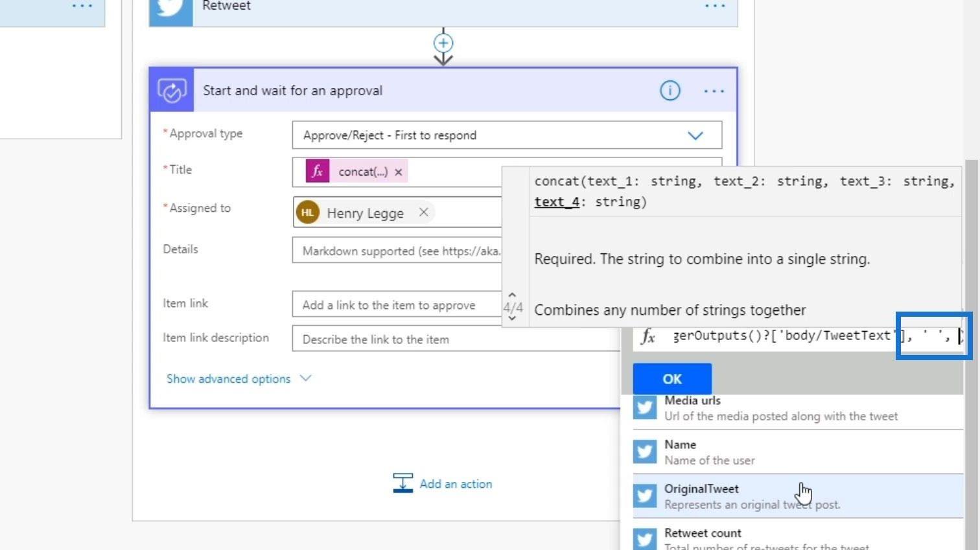Open the Retweet action ellipsis menu
The image size is (980, 550).
point(715,6)
